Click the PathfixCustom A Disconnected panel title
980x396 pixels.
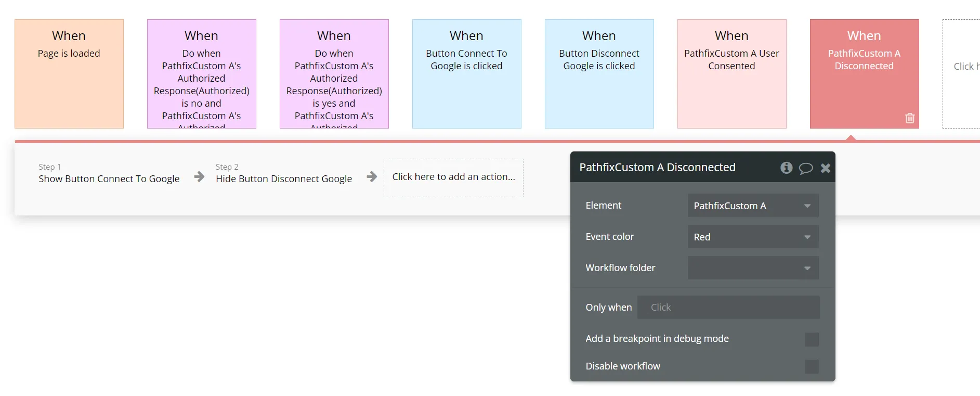[657, 168]
